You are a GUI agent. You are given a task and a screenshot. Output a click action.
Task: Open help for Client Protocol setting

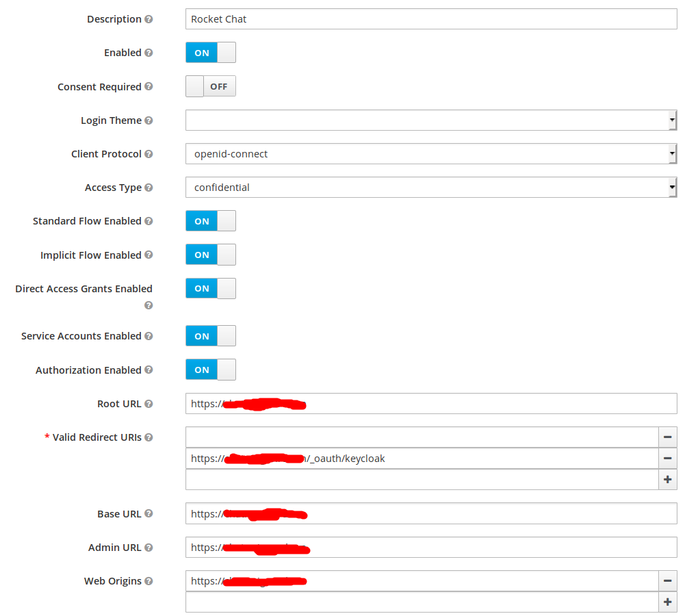(150, 153)
